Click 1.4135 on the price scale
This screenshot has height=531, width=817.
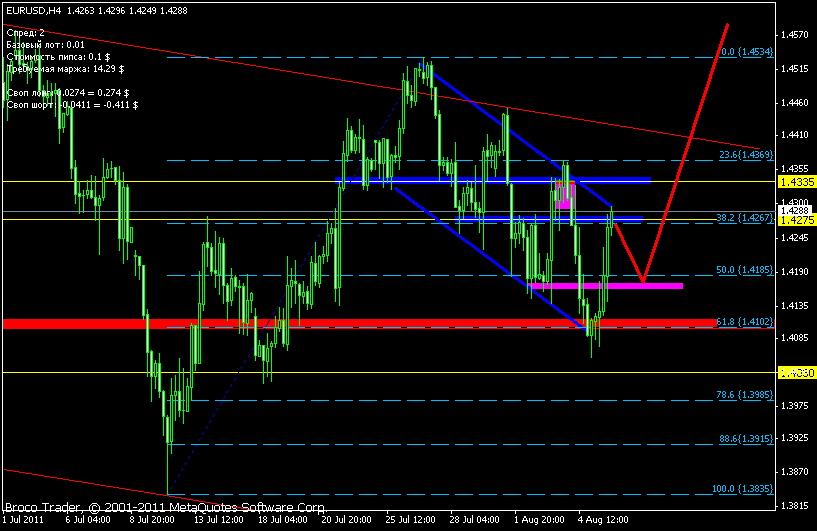[x=795, y=305]
